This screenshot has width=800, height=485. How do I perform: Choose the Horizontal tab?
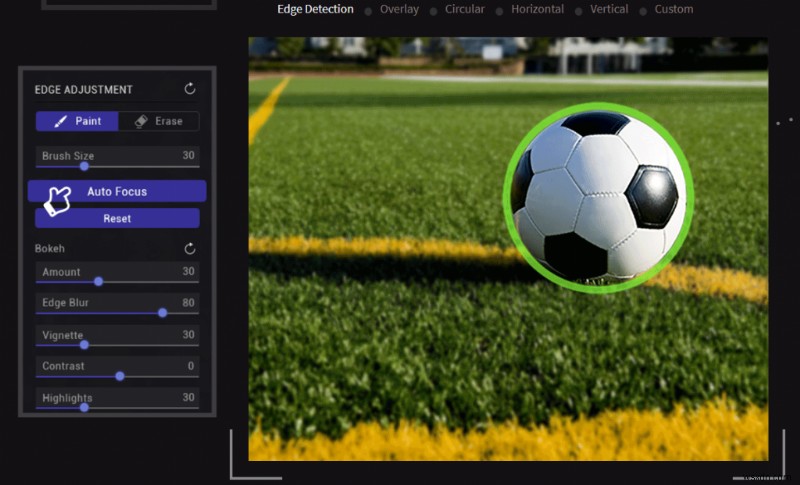[537, 9]
